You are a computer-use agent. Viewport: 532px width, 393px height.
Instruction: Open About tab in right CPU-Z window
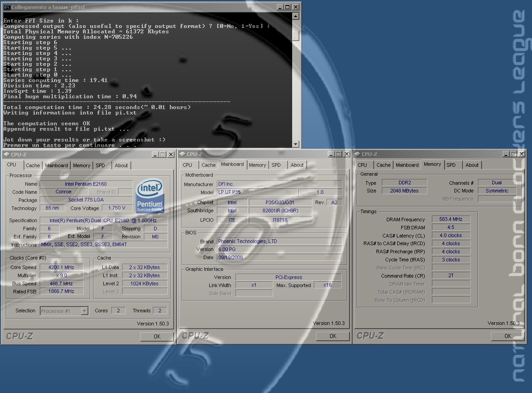click(x=472, y=165)
